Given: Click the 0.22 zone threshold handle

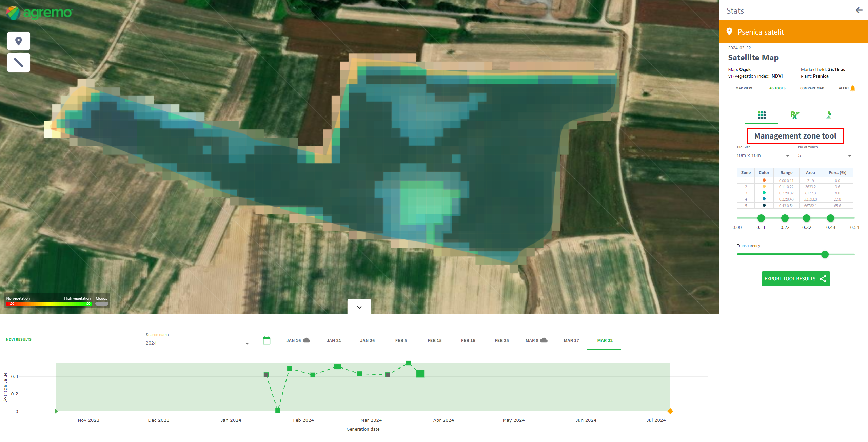Looking at the screenshot, I should point(785,218).
